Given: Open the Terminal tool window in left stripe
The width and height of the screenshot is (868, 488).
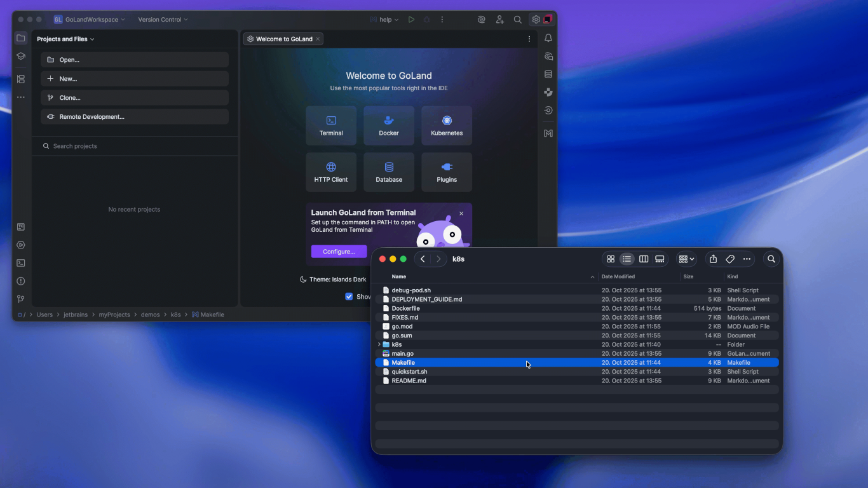Looking at the screenshot, I should (x=21, y=263).
